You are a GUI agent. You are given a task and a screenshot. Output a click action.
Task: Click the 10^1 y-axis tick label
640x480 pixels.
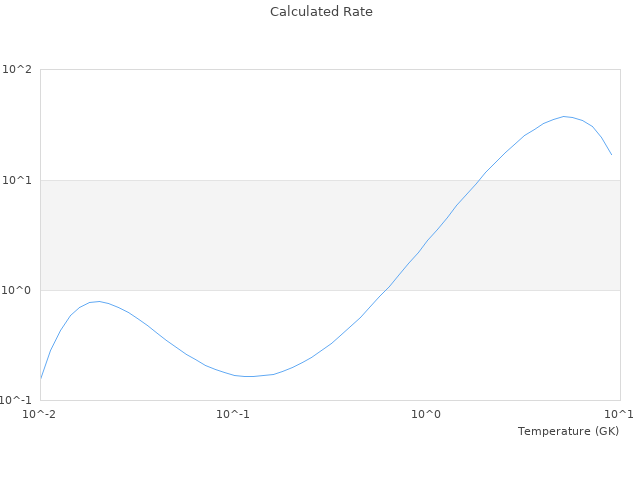(x=17, y=180)
